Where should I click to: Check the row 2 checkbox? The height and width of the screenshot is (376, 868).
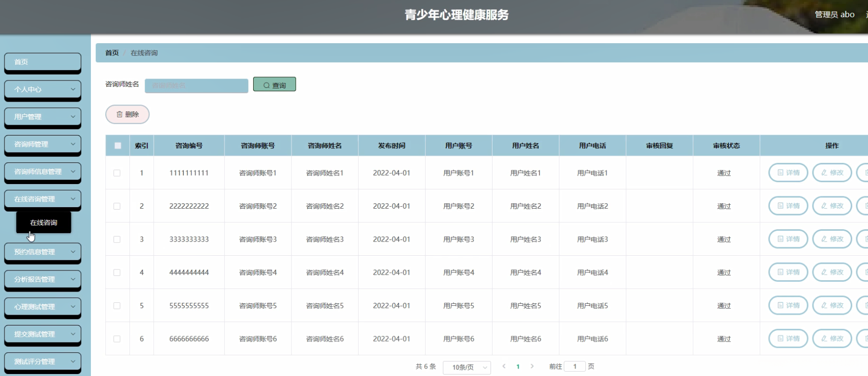(117, 206)
